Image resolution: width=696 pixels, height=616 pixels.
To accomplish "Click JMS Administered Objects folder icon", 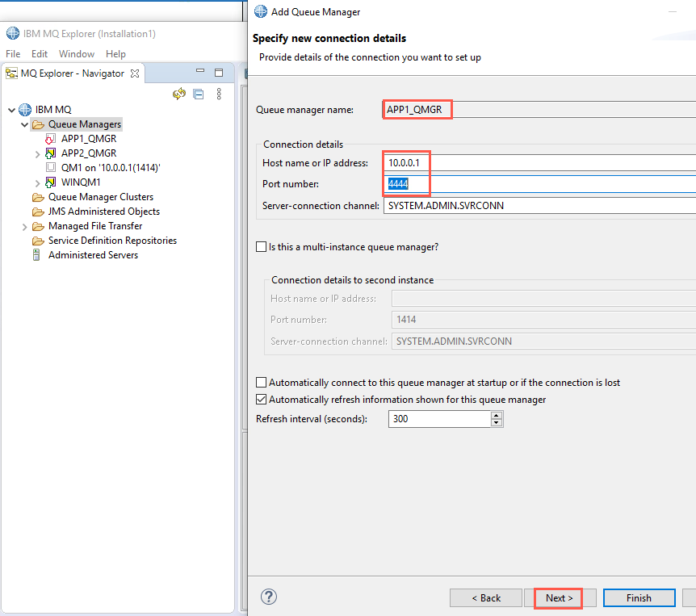I will (38, 212).
